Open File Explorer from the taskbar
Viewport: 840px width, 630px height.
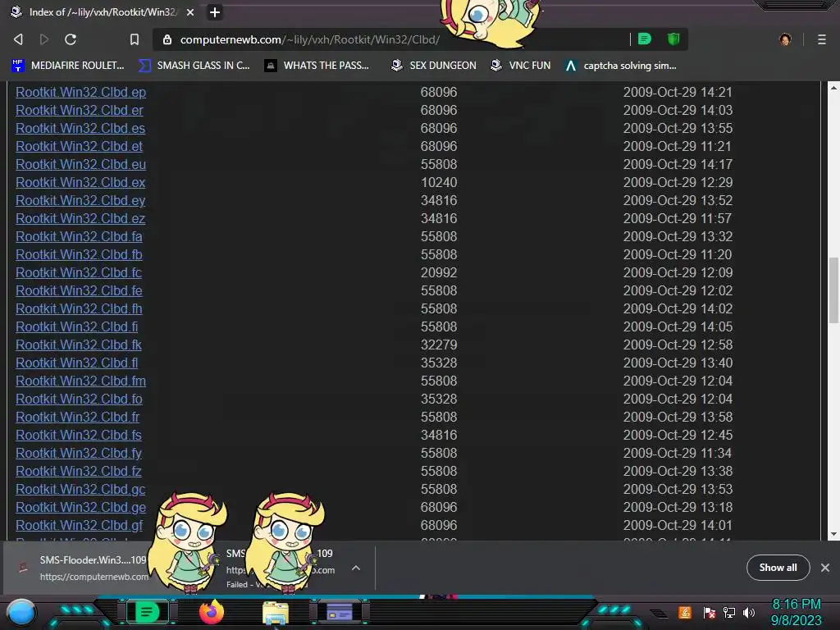276,614
